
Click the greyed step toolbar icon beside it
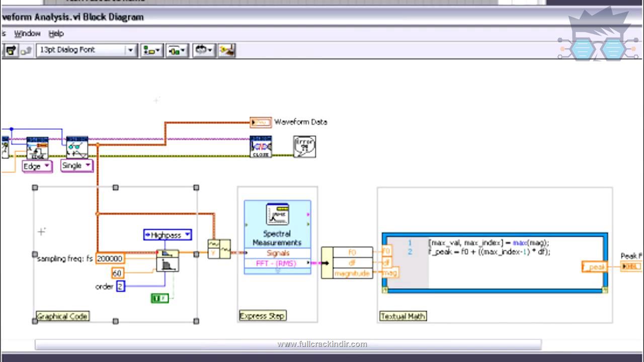[27, 50]
